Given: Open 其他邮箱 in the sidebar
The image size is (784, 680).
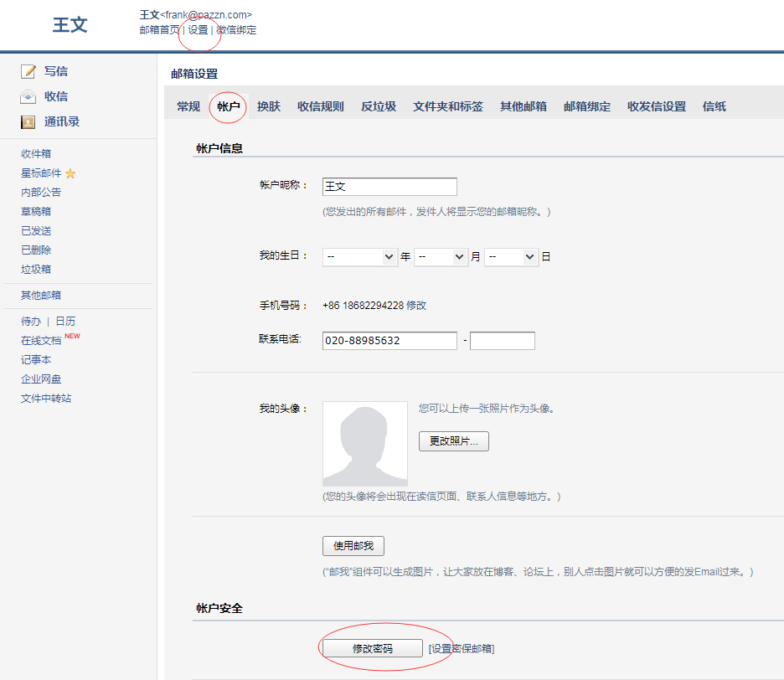Looking at the screenshot, I should point(41,296).
